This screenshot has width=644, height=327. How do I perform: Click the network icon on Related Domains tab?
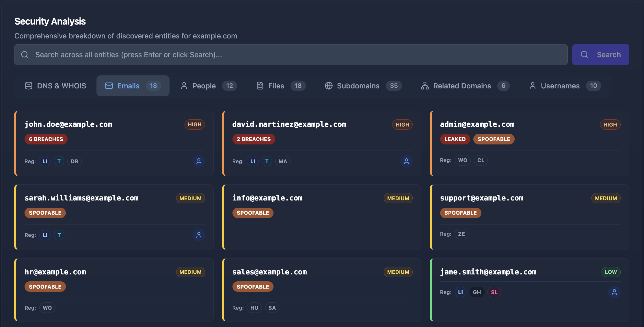tap(425, 86)
